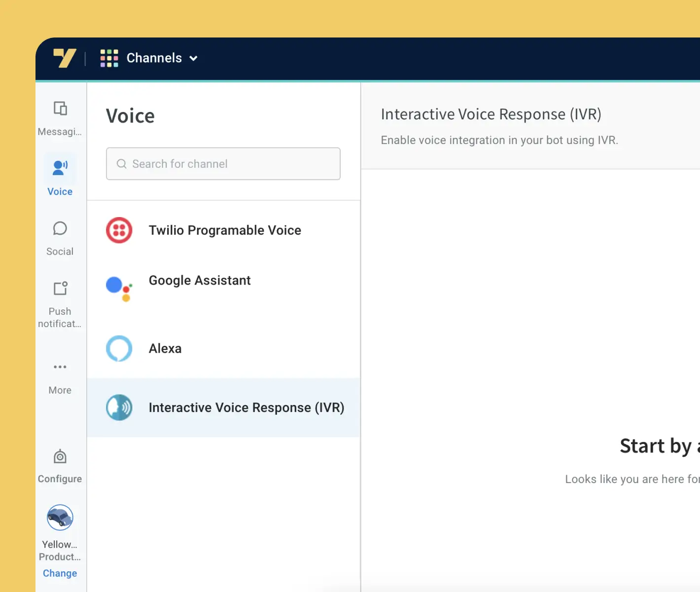700x592 pixels.
Task: Open the Messaging section in sidebar
Action: click(60, 118)
